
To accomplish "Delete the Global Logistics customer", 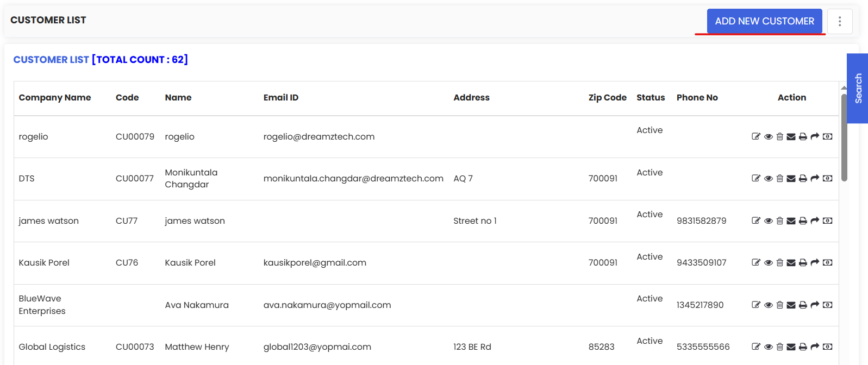I will tap(780, 347).
